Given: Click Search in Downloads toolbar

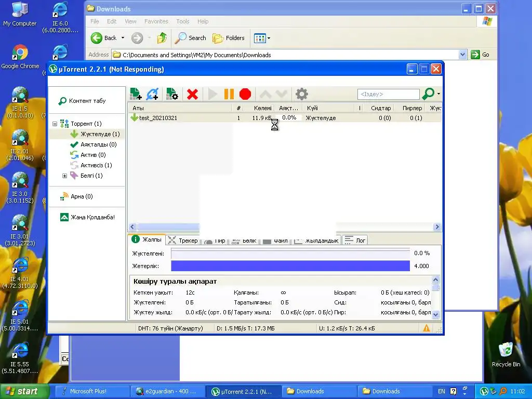Looking at the screenshot, I should [190, 38].
